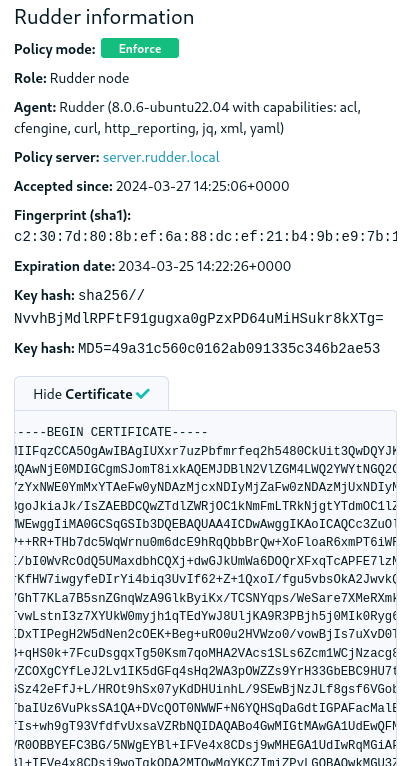The width and height of the screenshot is (420, 766).
Task: Click the BEGIN CERTIFICATE header line
Action: (111, 432)
